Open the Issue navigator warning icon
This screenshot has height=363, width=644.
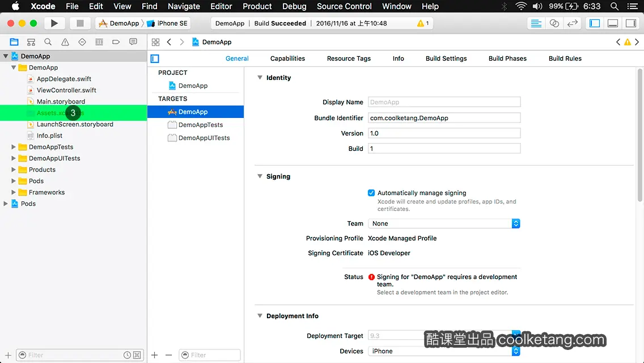[65, 42]
